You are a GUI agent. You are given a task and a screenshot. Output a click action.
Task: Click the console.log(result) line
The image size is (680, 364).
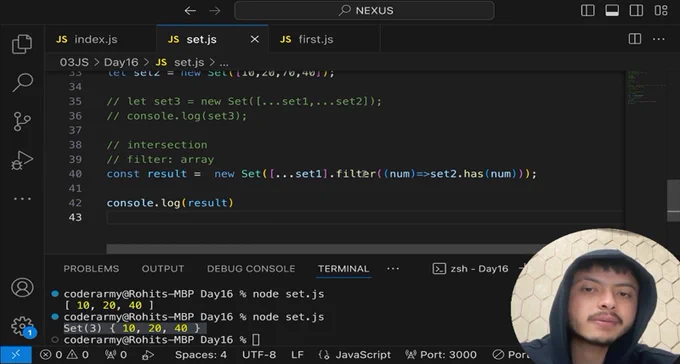pos(170,203)
